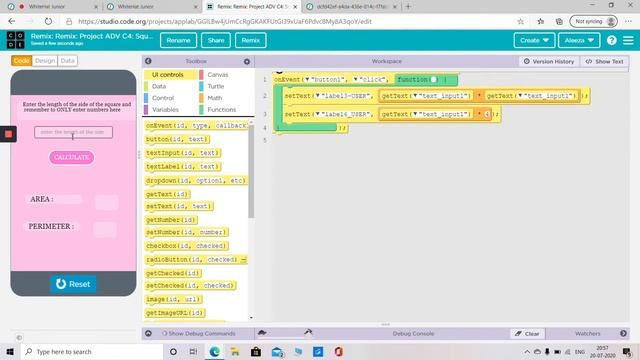Screen dimensions: 640x360
Task: Click the side length input field in preview
Action: tap(73, 132)
